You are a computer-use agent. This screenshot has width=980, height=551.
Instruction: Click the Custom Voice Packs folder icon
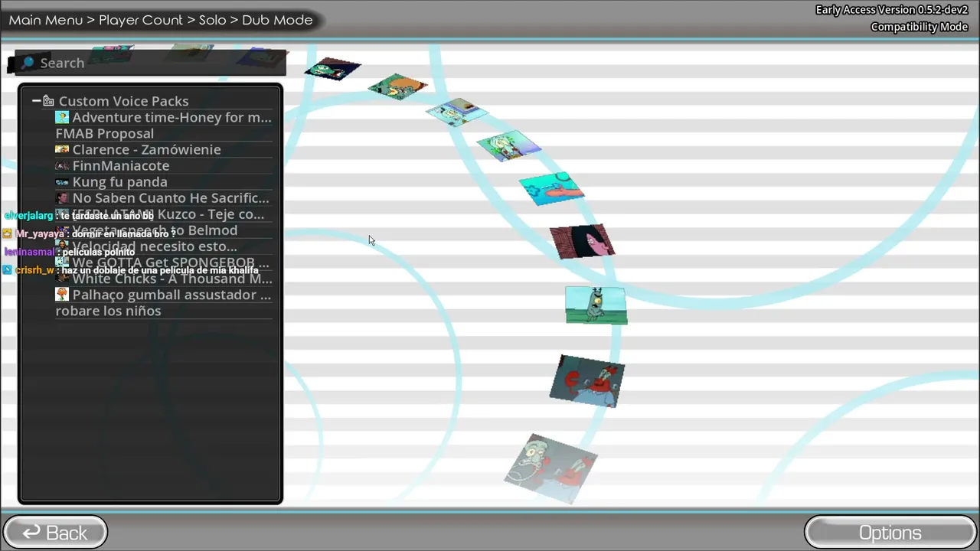(48, 101)
